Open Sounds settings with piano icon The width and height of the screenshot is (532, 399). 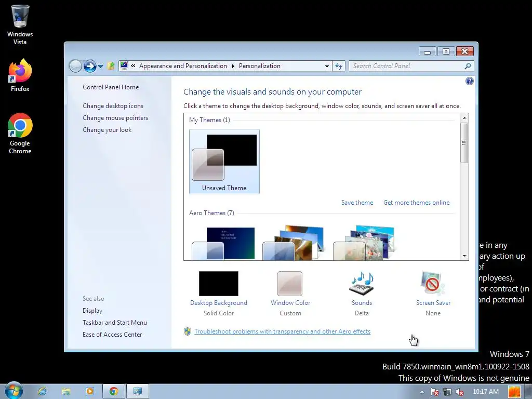point(362,293)
